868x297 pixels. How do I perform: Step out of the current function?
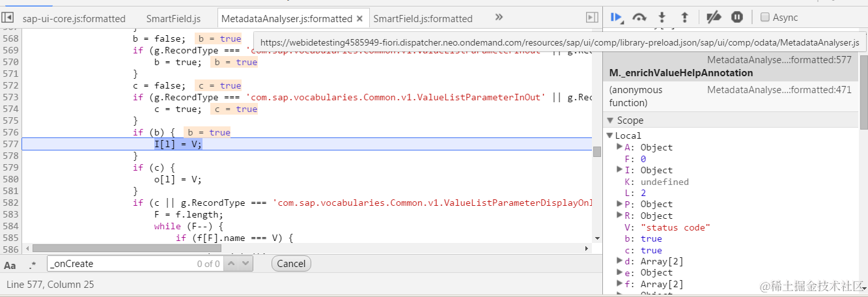coord(684,18)
